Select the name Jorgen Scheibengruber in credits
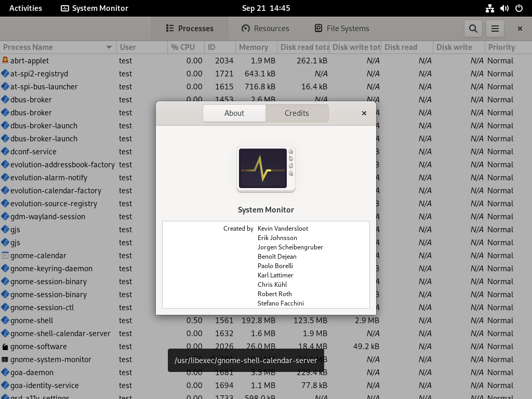Image resolution: width=532 pixels, height=399 pixels. [x=290, y=247]
